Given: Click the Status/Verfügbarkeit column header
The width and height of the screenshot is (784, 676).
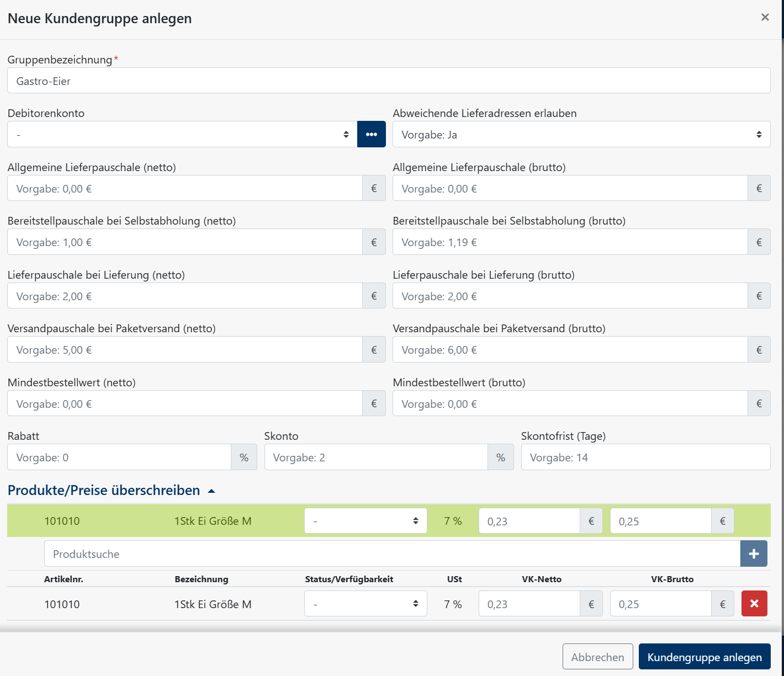Looking at the screenshot, I should pos(349,579).
